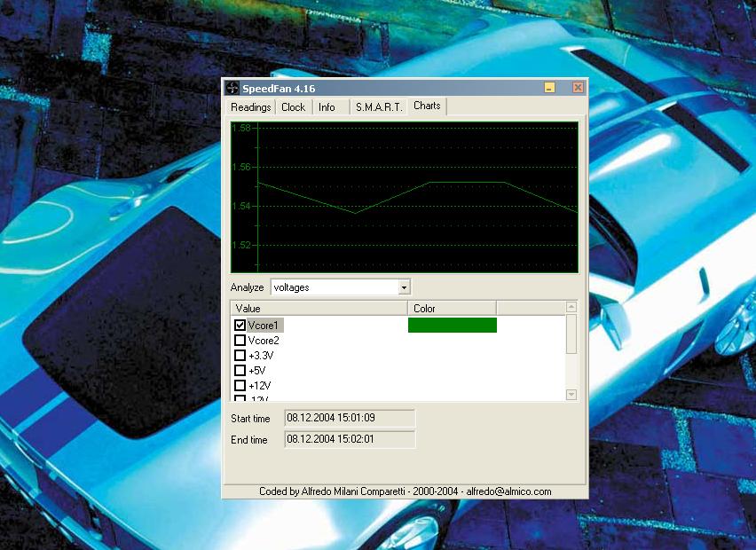Screen dimensions: 756x550
Task: Open the Clock tab
Action: click(x=293, y=107)
